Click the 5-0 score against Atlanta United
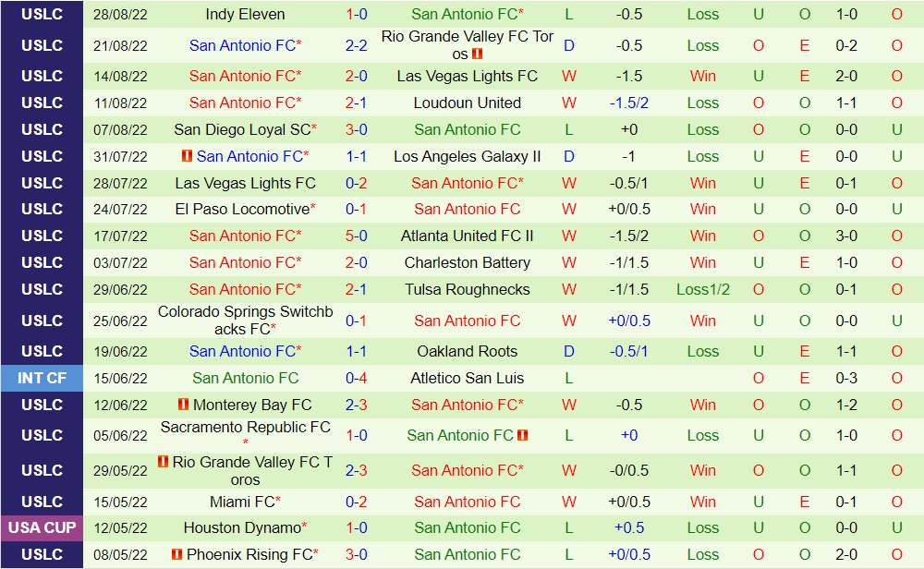 click(357, 236)
